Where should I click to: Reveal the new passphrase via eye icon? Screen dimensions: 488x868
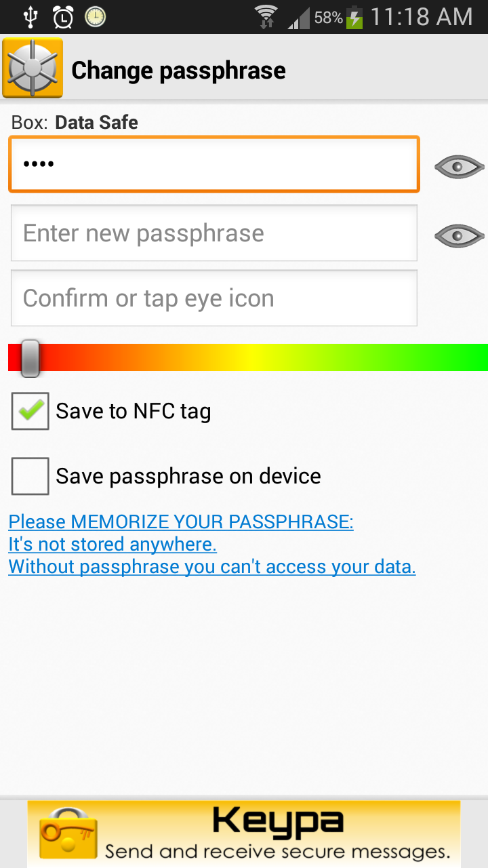459,235
